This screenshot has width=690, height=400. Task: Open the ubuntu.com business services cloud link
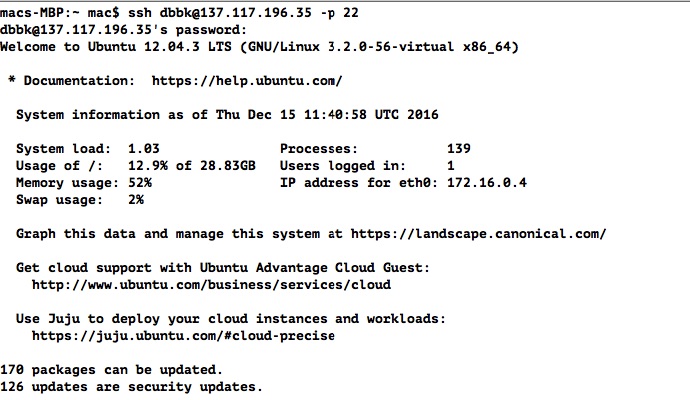click(211, 284)
